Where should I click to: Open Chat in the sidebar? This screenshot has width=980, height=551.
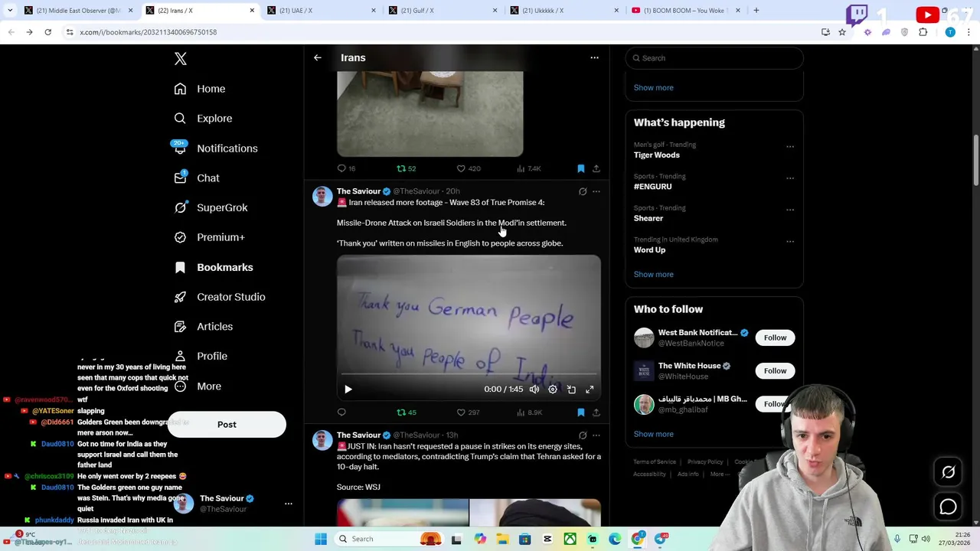point(197,178)
